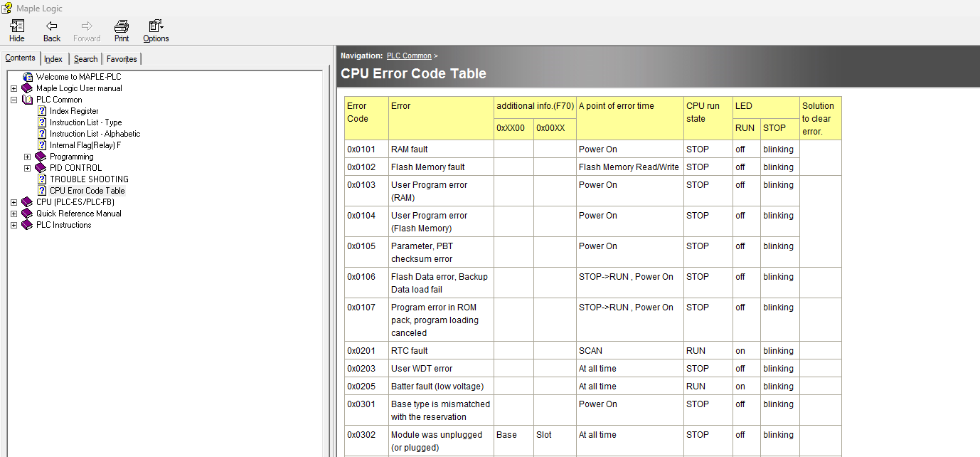Switch to the Index tab

pos(53,58)
